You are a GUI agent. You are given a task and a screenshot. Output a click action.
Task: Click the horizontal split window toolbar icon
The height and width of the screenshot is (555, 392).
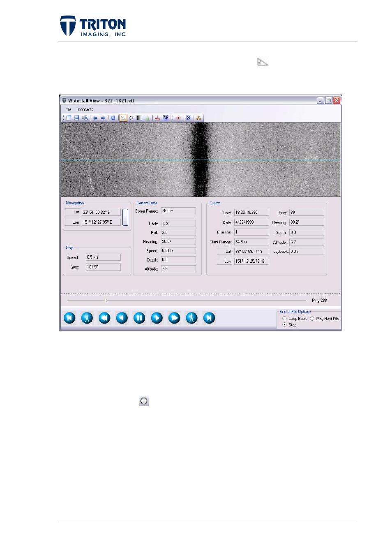[x=76, y=118]
